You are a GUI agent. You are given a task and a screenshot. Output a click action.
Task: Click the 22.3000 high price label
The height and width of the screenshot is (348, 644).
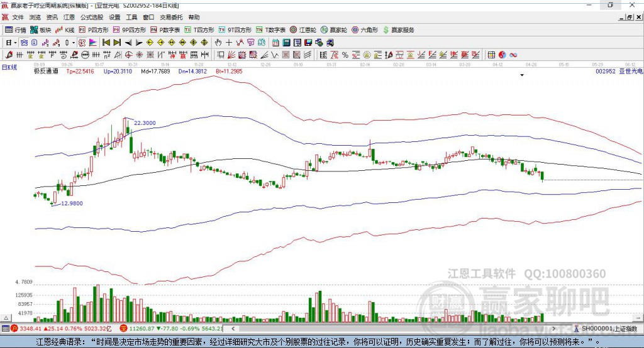click(145, 122)
